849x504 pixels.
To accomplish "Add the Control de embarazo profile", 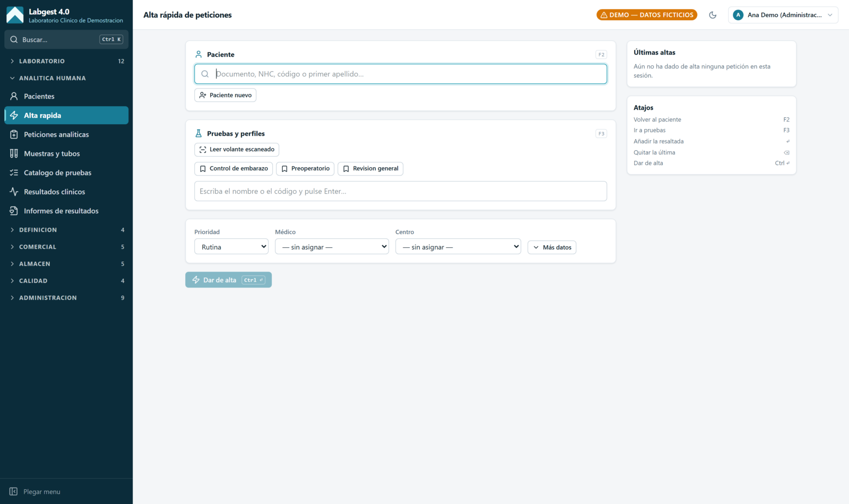I will (233, 169).
